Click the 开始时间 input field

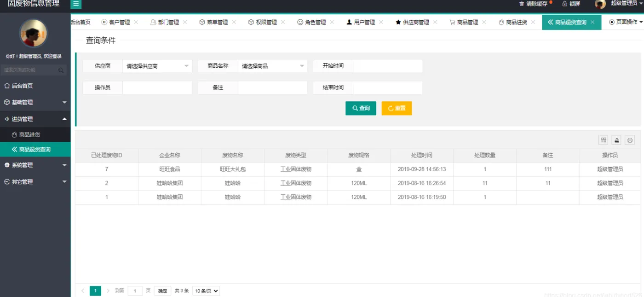point(388,66)
